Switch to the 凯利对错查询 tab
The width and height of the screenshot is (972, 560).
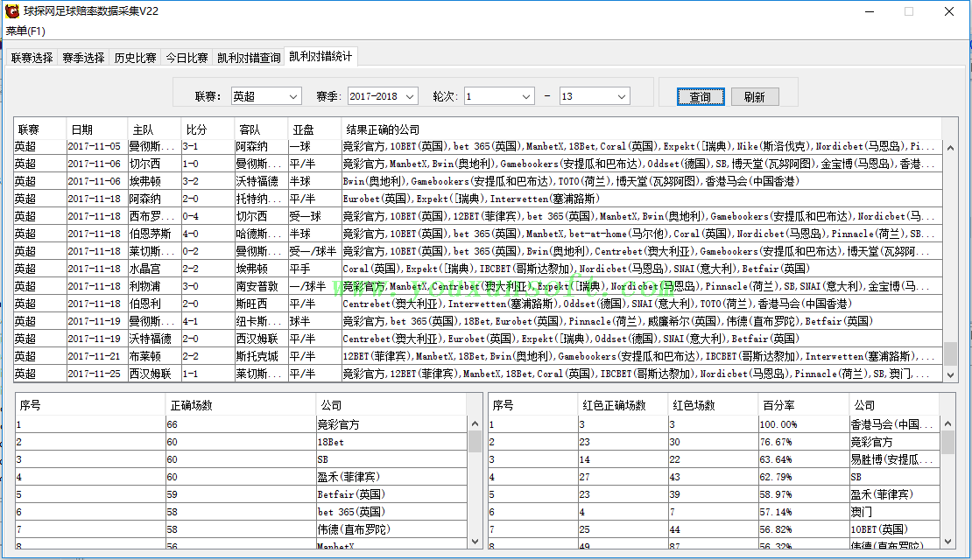(248, 58)
